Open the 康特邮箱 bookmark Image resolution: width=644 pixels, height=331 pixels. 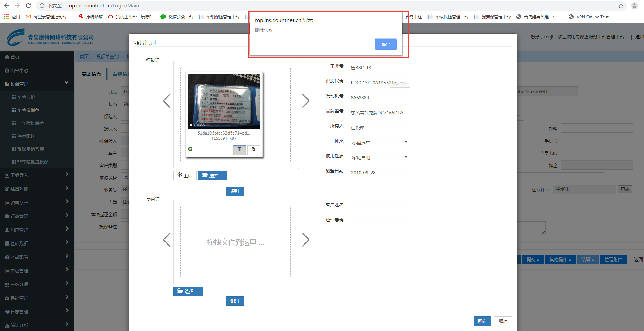click(90, 17)
